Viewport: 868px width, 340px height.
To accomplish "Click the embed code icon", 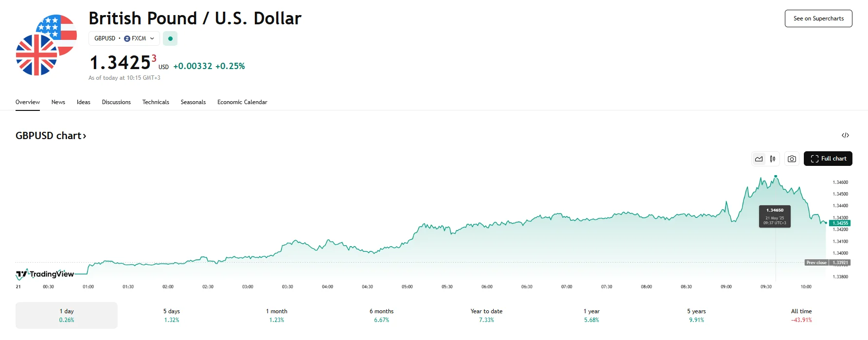I will click(x=845, y=136).
